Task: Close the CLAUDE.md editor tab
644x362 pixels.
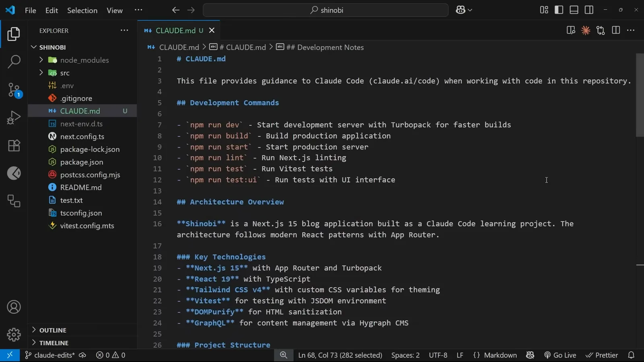Action: 212,30
